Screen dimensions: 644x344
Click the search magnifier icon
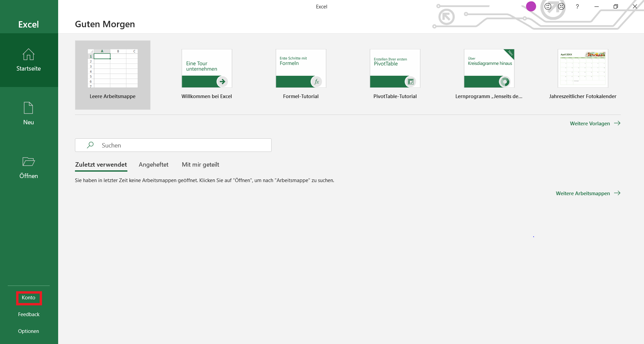click(90, 145)
